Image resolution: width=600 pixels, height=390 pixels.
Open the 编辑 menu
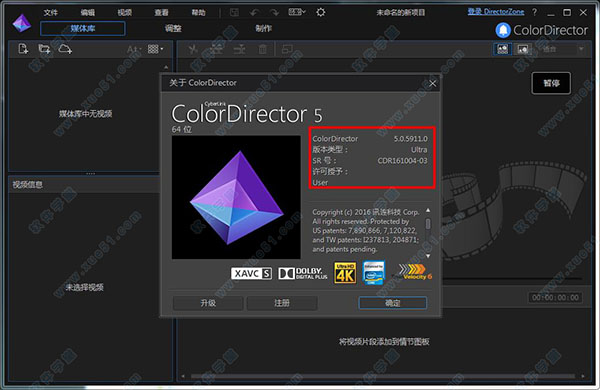pos(88,13)
